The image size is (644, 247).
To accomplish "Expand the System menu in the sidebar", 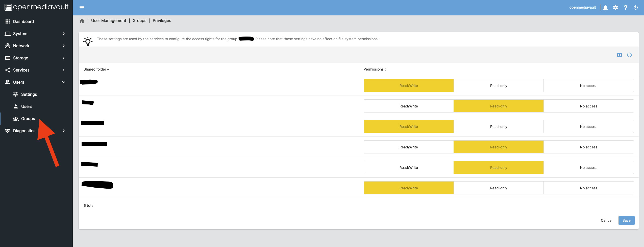I will click(35, 34).
